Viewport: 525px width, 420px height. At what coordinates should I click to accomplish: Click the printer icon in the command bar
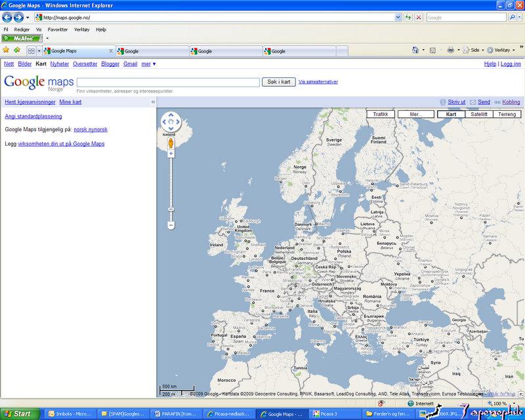(x=451, y=51)
